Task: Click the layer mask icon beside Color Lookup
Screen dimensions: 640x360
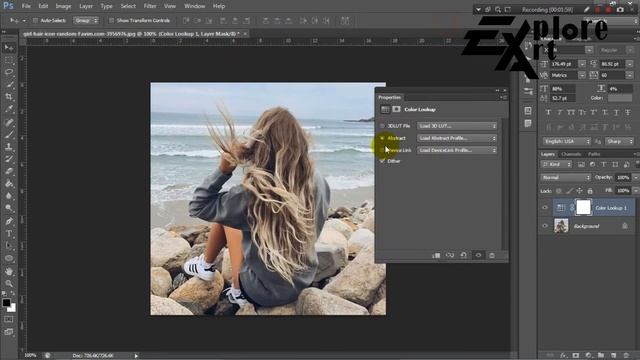Action: point(396,109)
